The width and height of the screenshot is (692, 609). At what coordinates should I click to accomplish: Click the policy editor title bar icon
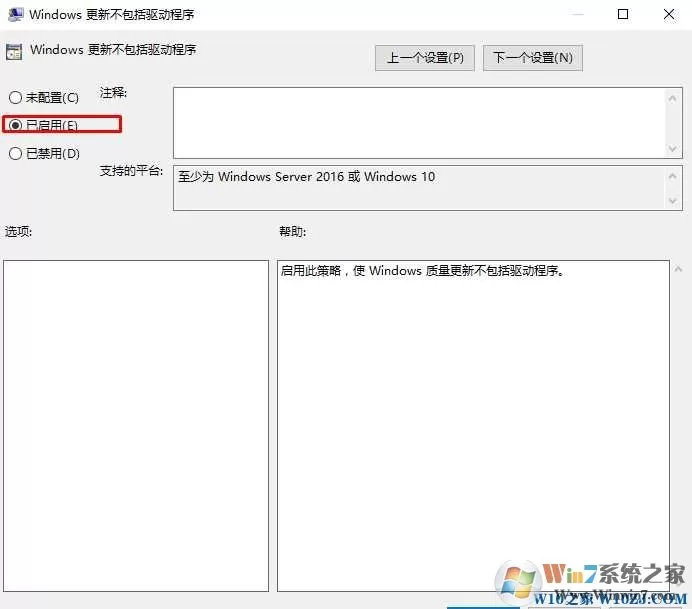[16, 15]
